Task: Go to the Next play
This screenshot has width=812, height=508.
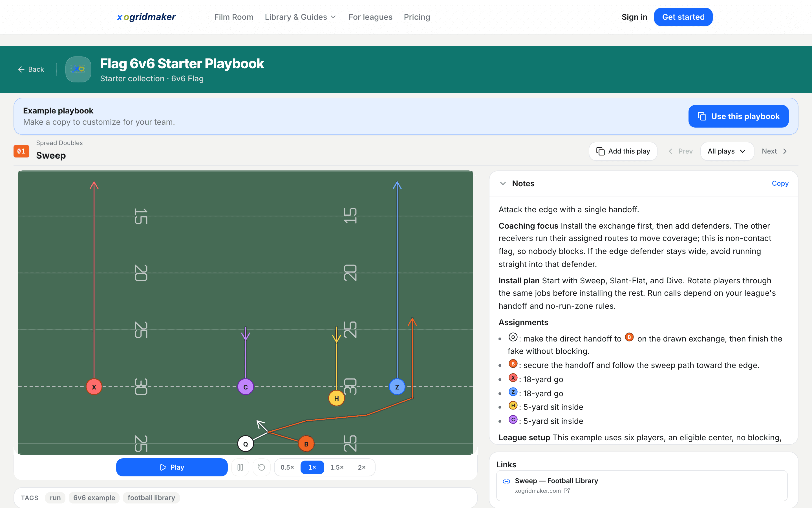Action: coord(775,151)
